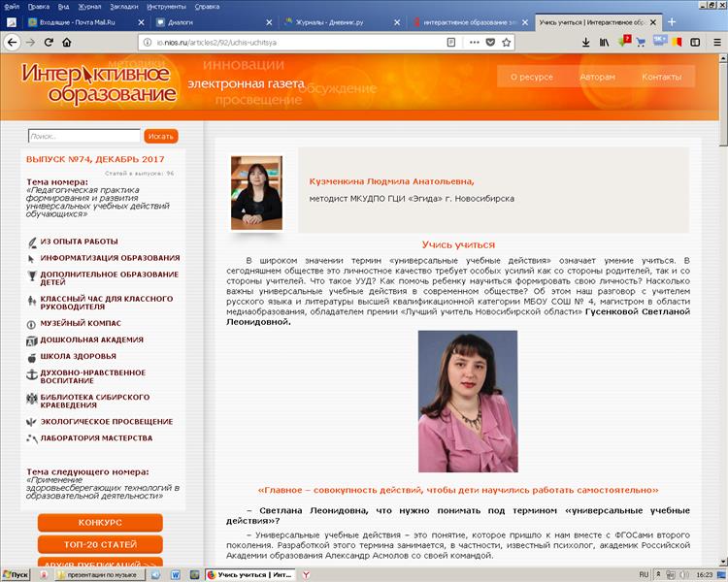
Task: Click the orange Конкурс button
Action: click(x=100, y=523)
